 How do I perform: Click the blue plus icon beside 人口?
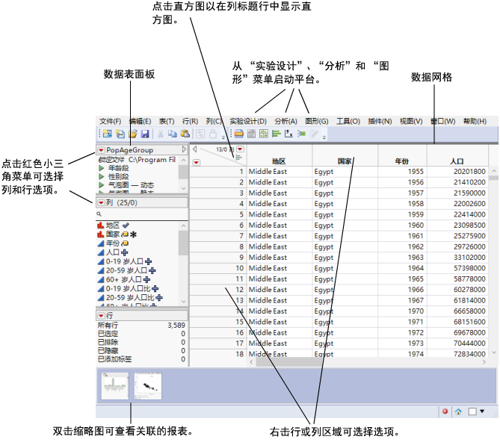coord(124,252)
